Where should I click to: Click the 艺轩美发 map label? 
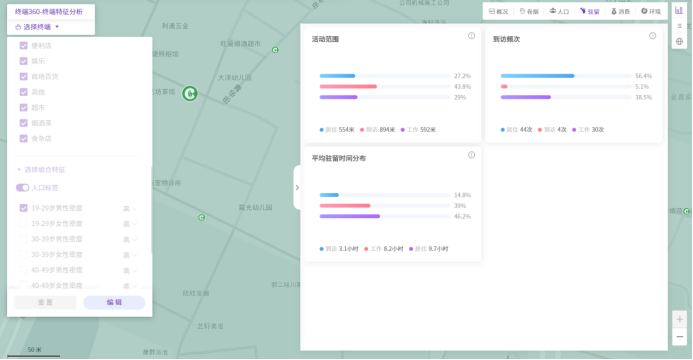[210, 326]
